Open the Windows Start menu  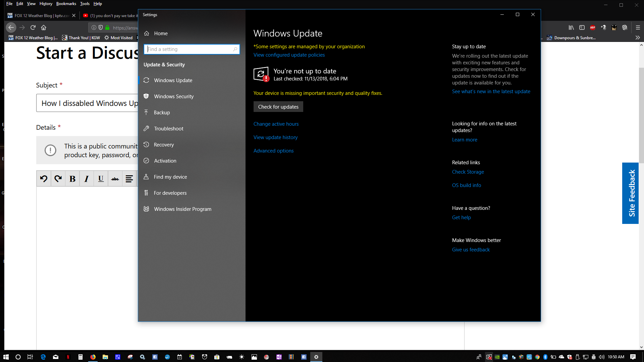[x=6, y=357]
